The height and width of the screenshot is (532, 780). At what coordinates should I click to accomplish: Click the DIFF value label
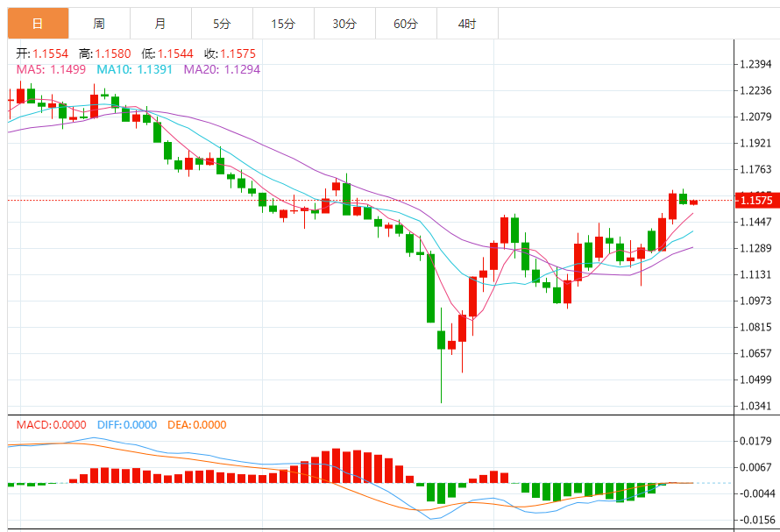pyautogui.click(x=127, y=425)
